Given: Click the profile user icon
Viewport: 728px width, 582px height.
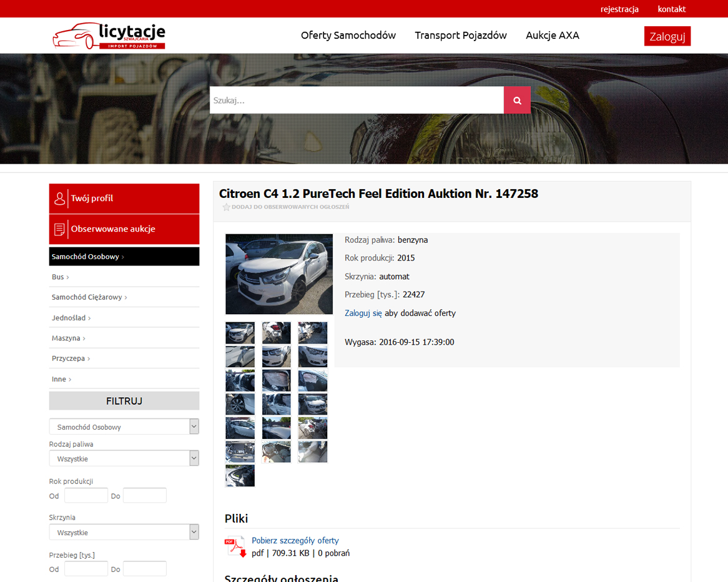Looking at the screenshot, I should click(x=59, y=199).
